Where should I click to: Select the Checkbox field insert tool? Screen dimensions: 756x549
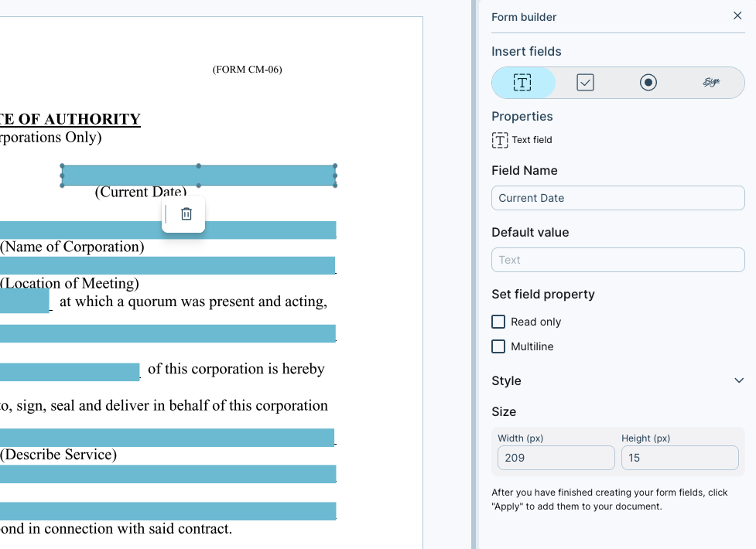[x=586, y=82]
